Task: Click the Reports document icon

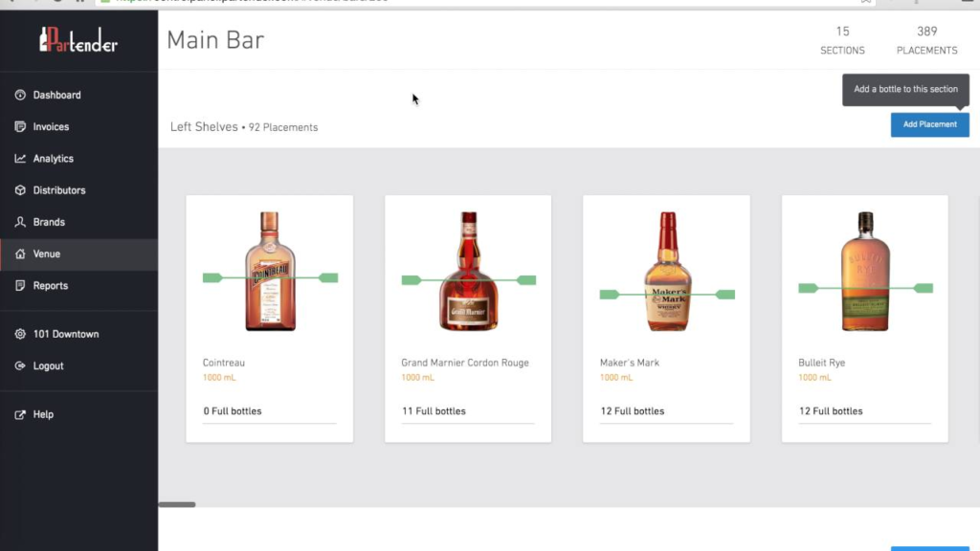Action: tap(20, 286)
